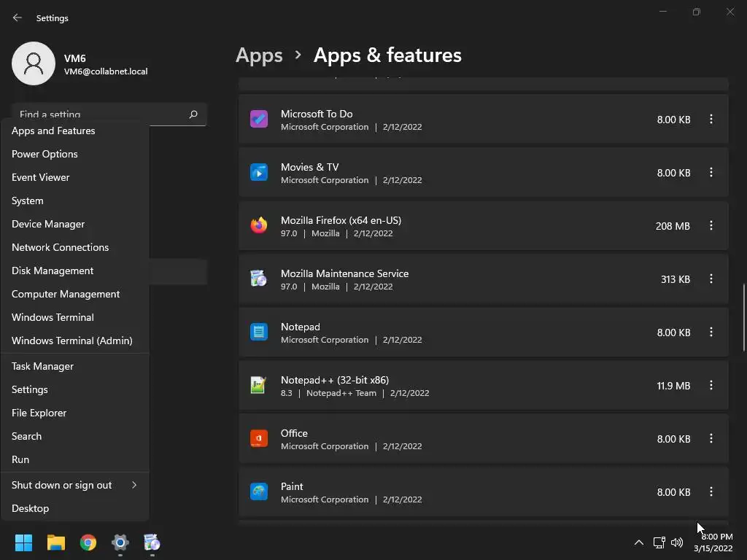The height and width of the screenshot is (560, 747).
Task: Open more options for Notepad
Action: coord(711,332)
